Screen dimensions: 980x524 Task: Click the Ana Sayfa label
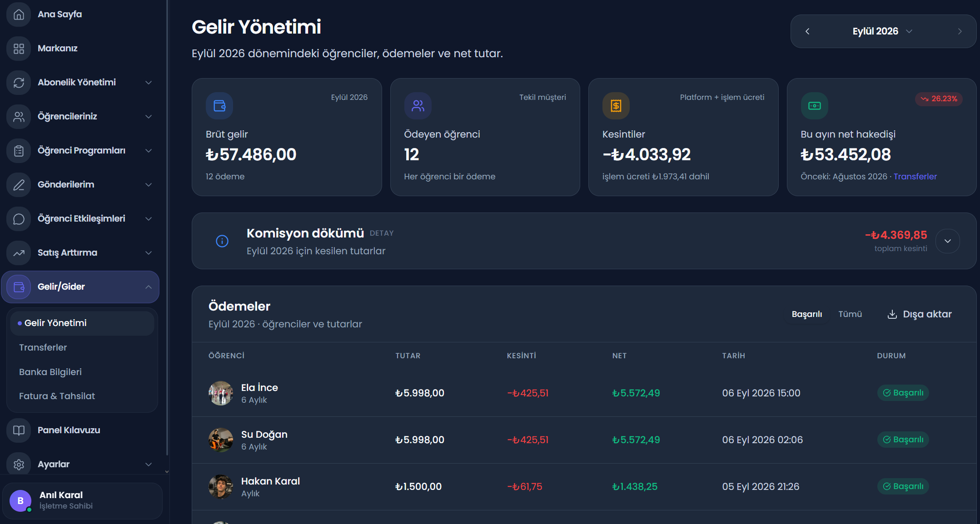coord(60,15)
